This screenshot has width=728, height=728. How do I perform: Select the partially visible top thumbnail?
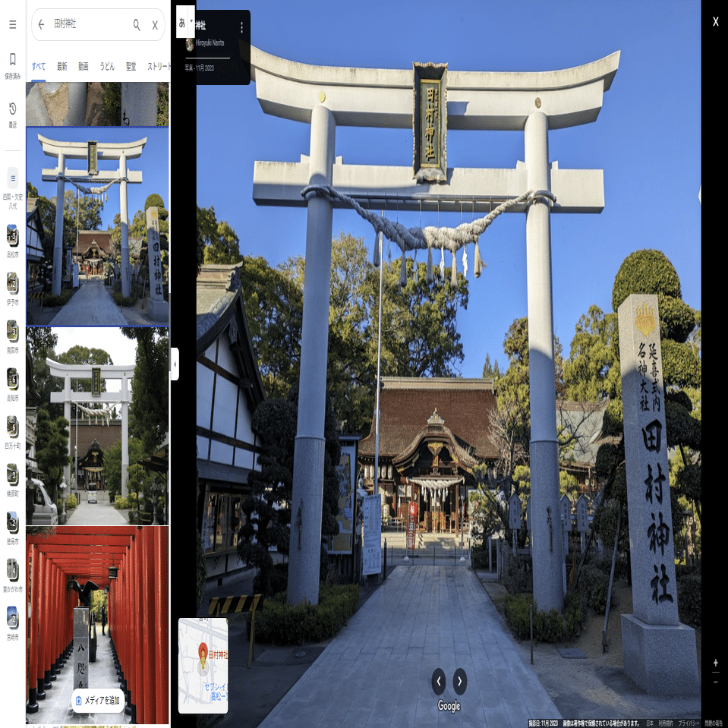click(x=97, y=104)
